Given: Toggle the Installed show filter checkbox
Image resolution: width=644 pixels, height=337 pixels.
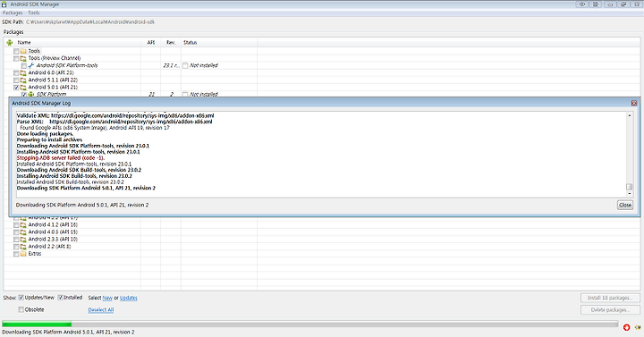Looking at the screenshot, I should (61, 298).
